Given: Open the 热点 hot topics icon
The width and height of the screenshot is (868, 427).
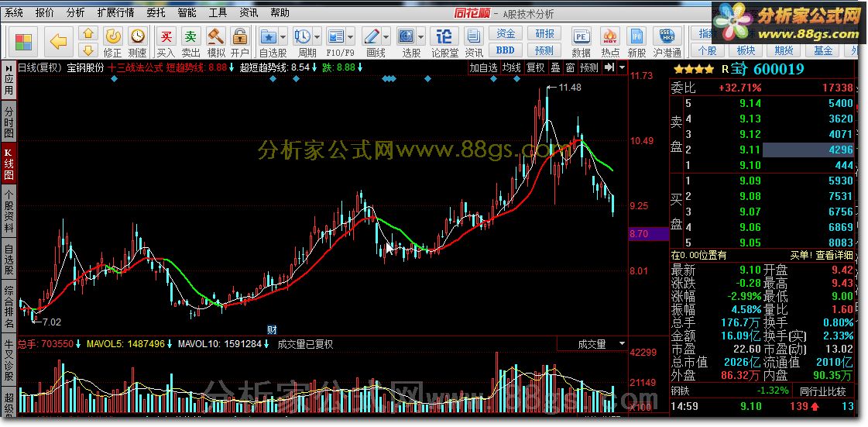Looking at the screenshot, I should (610, 42).
